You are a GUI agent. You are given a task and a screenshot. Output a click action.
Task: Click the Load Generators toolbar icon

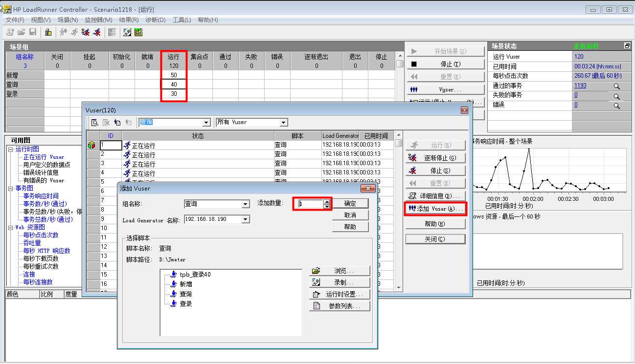[48, 32]
